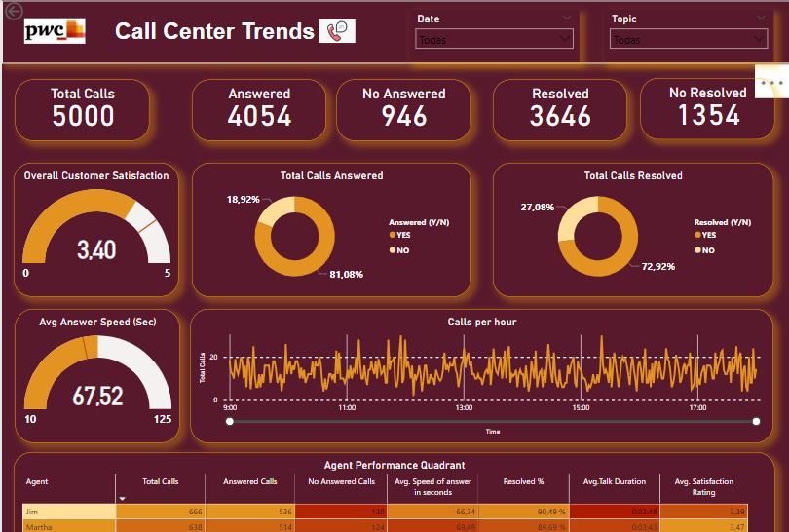Click the Total Calls sort arrow icon
This screenshot has width=789, height=532.
tap(122, 498)
